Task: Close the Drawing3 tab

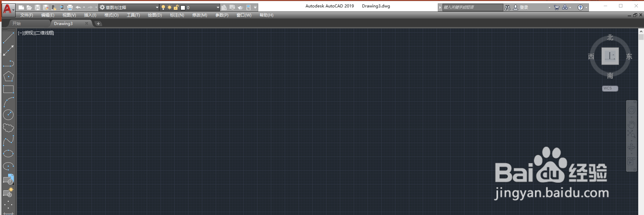Action: click(x=87, y=23)
